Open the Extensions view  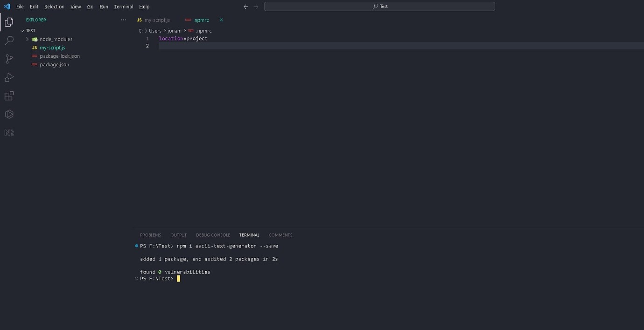pyautogui.click(x=9, y=96)
